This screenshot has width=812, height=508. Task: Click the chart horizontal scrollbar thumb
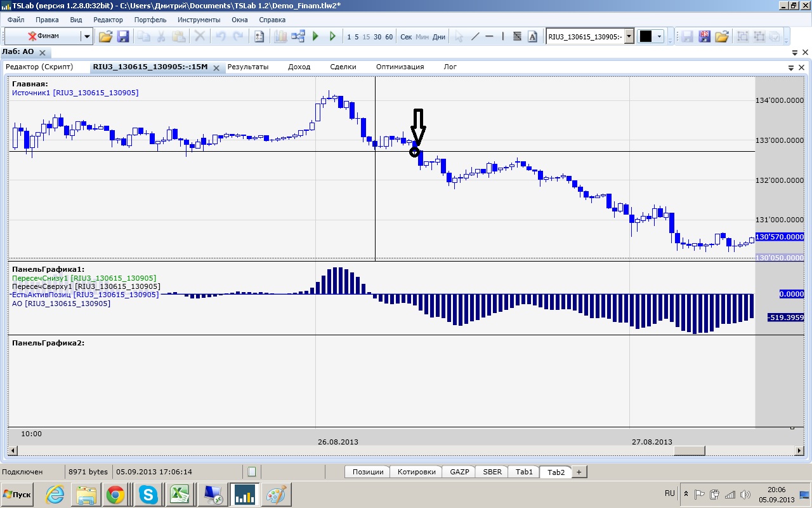[689, 450]
